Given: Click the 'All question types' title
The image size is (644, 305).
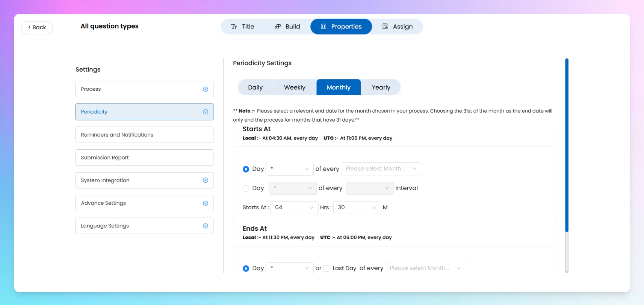Looking at the screenshot, I should 109,26.
